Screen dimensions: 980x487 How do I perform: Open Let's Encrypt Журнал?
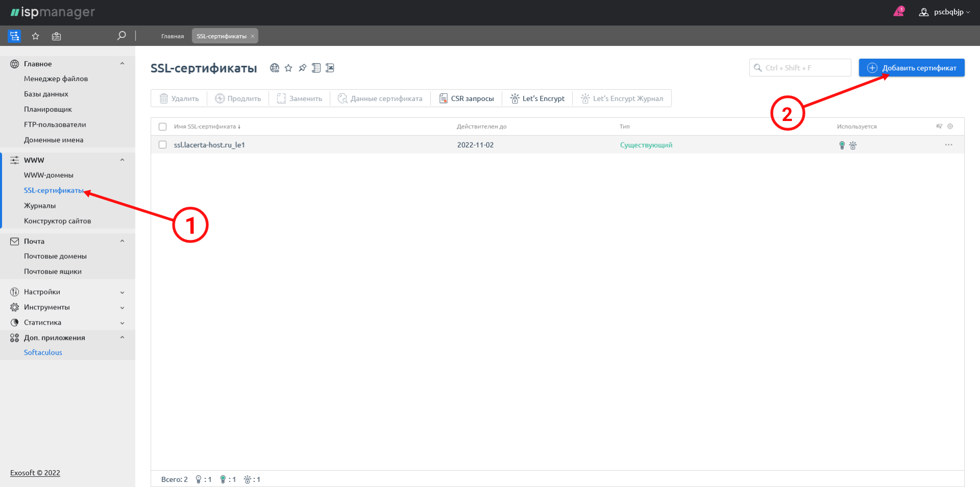[622, 99]
